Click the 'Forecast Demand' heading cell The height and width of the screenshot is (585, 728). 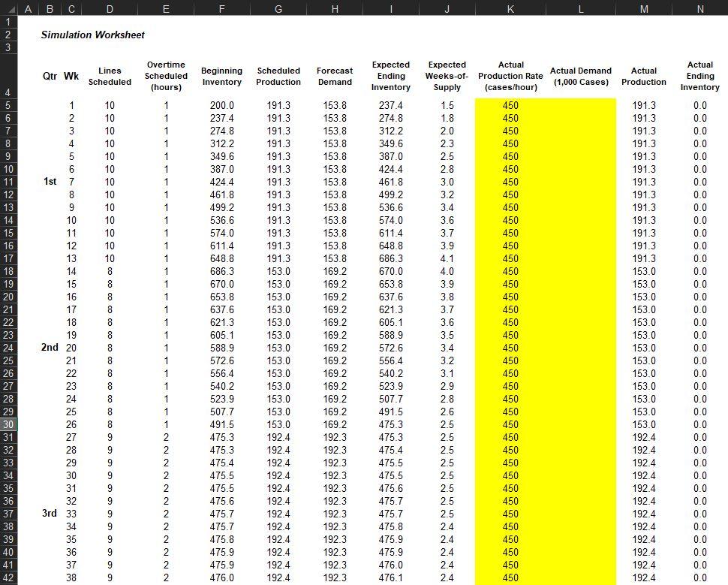[335, 76]
